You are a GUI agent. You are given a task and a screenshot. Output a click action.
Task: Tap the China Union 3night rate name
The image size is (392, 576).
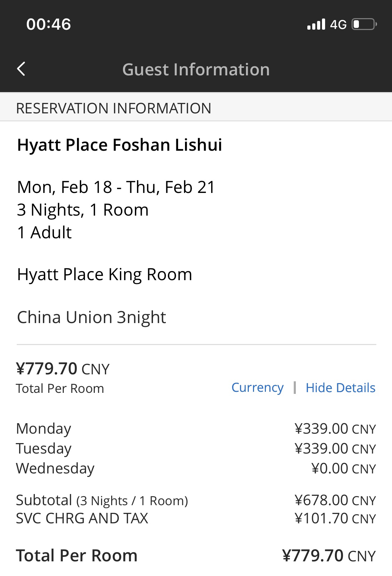[92, 317]
